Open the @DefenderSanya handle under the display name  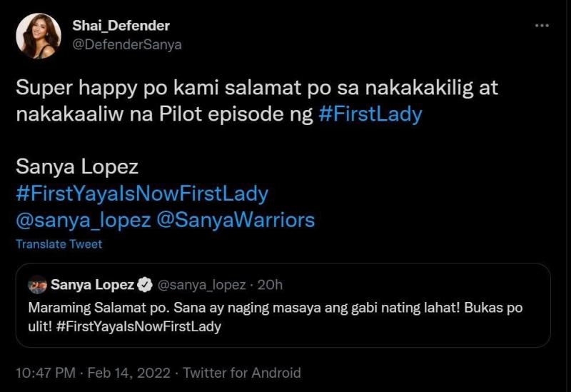(126, 44)
